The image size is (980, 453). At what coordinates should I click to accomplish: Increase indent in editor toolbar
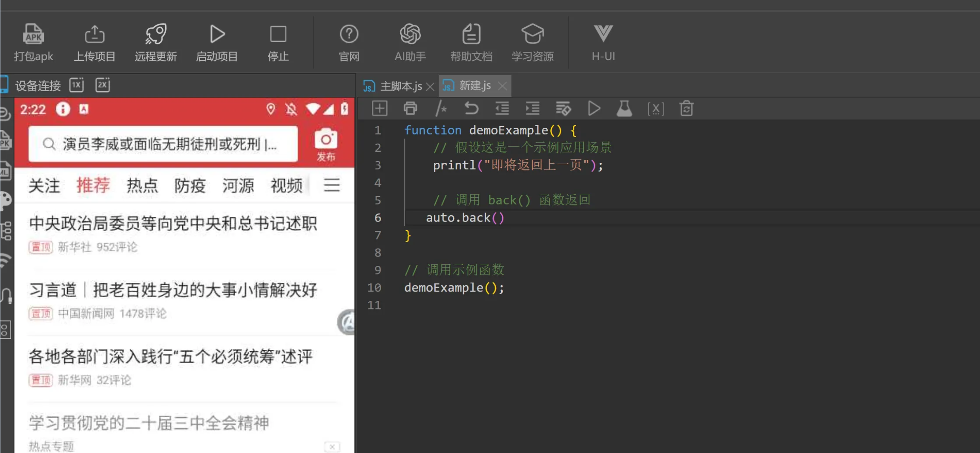click(533, 109)
